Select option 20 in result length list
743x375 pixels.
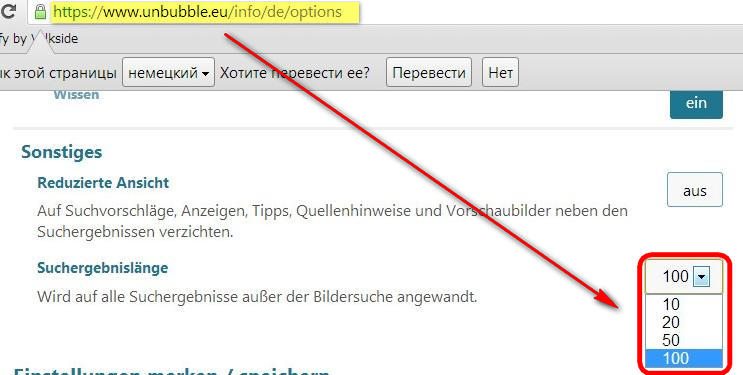pos(684,322)
